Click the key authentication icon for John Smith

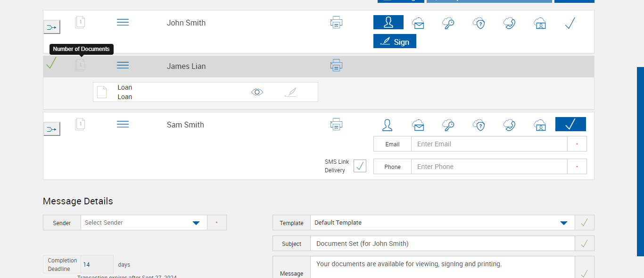[448, 23]
